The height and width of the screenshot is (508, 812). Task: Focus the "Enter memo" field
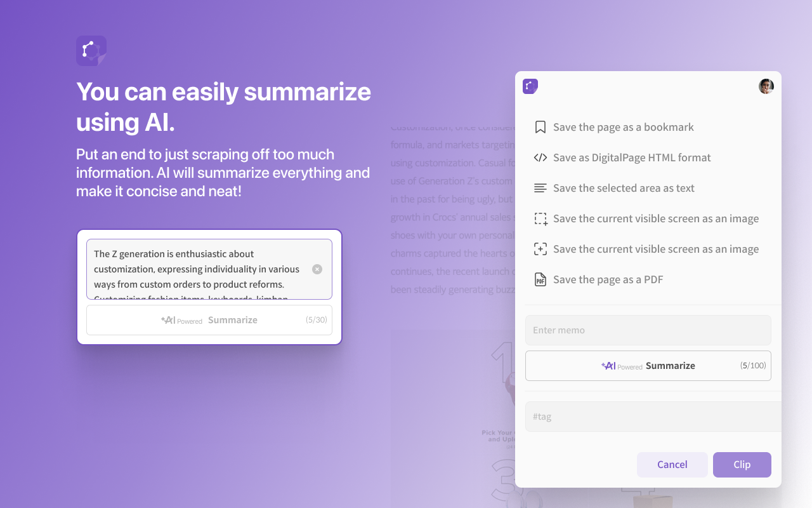[648, 330]
